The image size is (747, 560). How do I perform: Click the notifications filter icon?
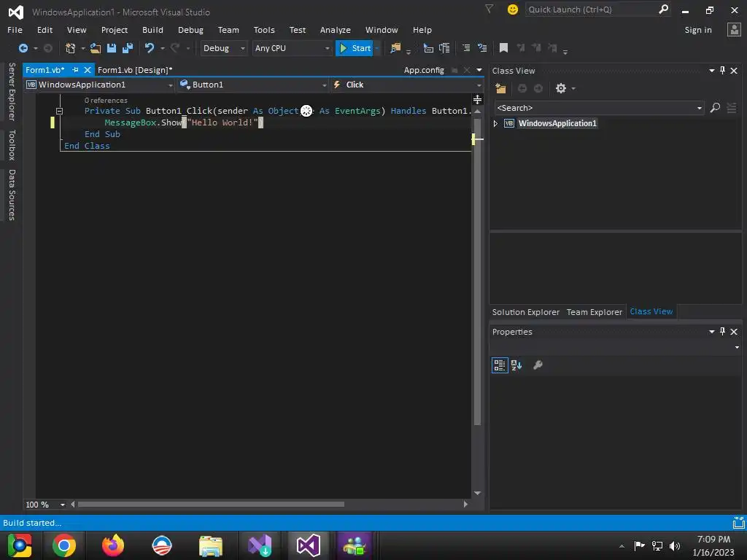(x=489, y=9)
